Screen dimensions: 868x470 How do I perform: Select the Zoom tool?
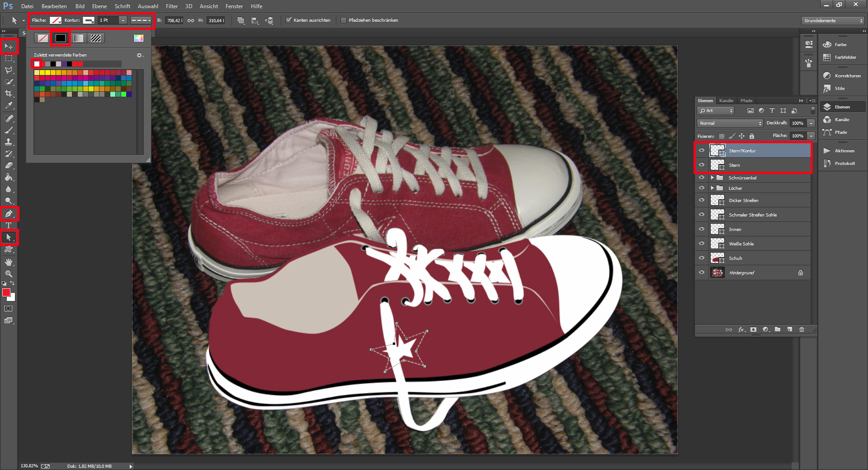point(9,274)
